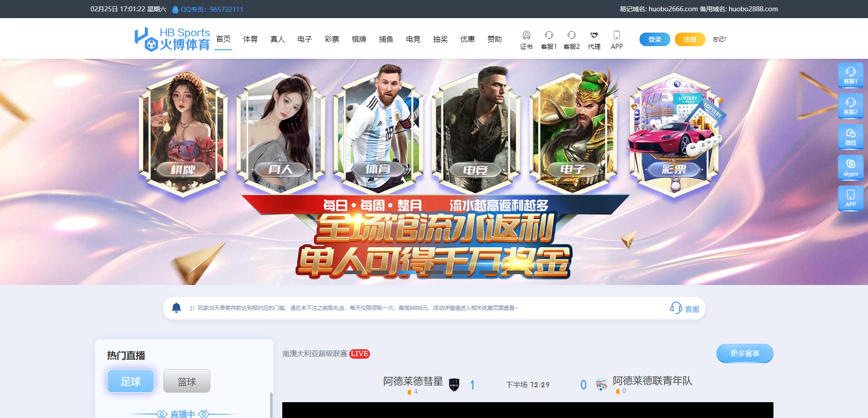
Task: Click the yellow 注册 register button
Action: click(x=690, y=39)
